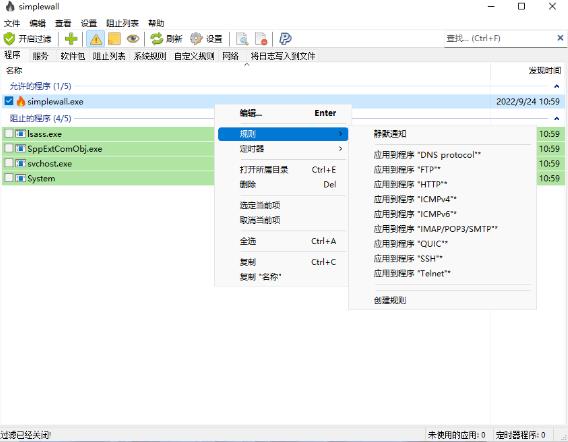Open the 设置 menu in menu bar
Screen dimensions: 568x442
(x=89, y=24)
